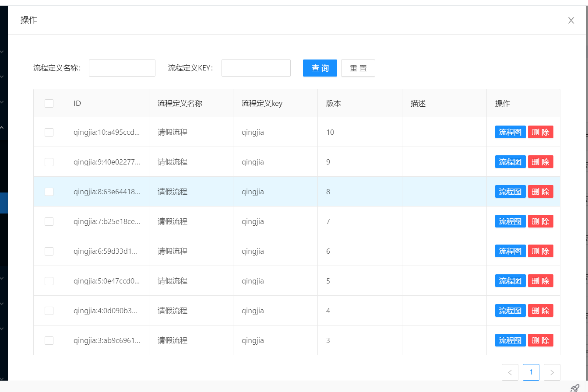Viewport: 588px width, 392px height.
Task: Delete the version 4 process definition
Action: pyautogui.click(x=541, y=311)
